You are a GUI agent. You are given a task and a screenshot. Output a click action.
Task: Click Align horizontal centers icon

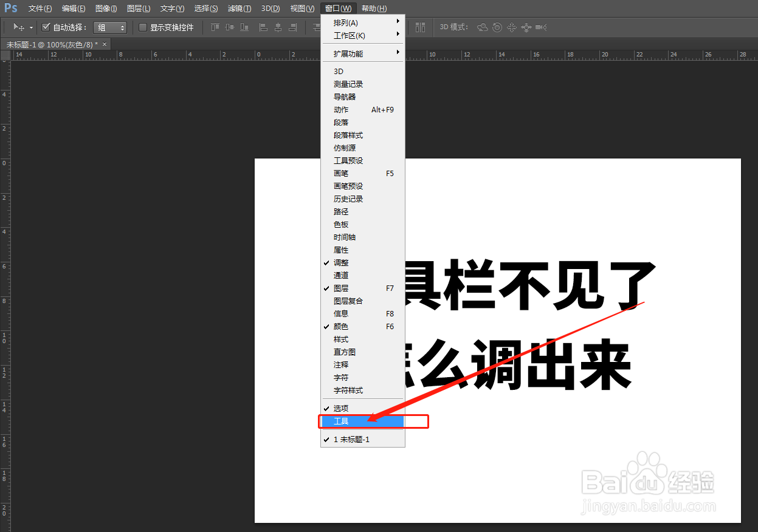(x=278, y=27)
